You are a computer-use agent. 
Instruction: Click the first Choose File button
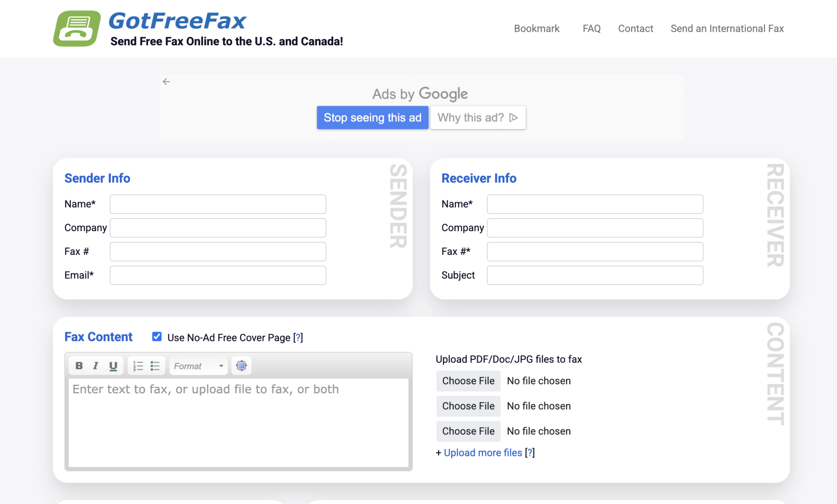[x=468, y=381]
